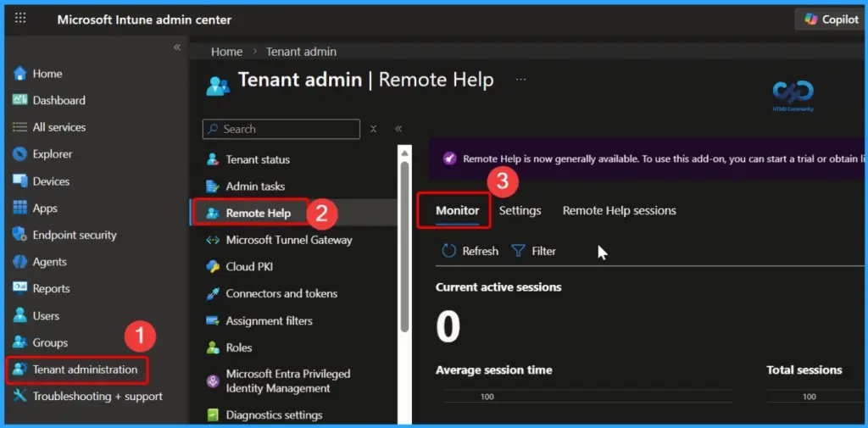Click scrollbar up arrow in submenu
Image resolution: width=868 pixels, height=428 pixels.
click(x=404, y=153)
